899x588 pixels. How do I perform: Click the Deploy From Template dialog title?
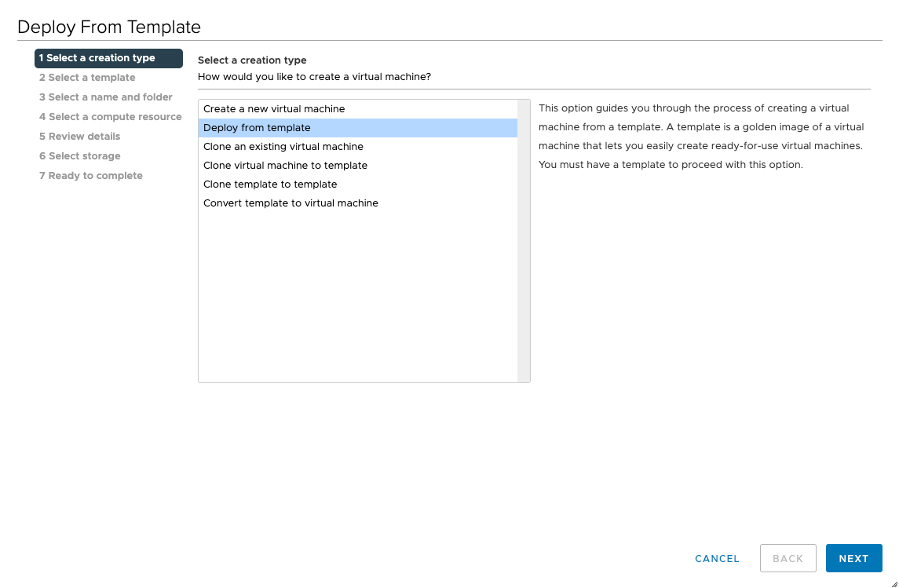[x=109, y=27]
